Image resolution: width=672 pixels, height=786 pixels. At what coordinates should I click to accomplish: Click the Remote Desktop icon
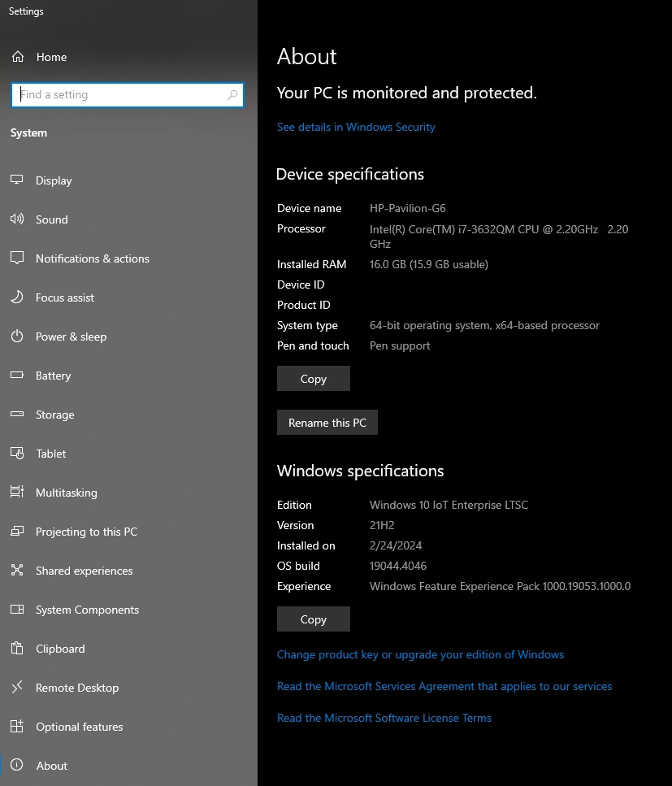click(17, 686)
